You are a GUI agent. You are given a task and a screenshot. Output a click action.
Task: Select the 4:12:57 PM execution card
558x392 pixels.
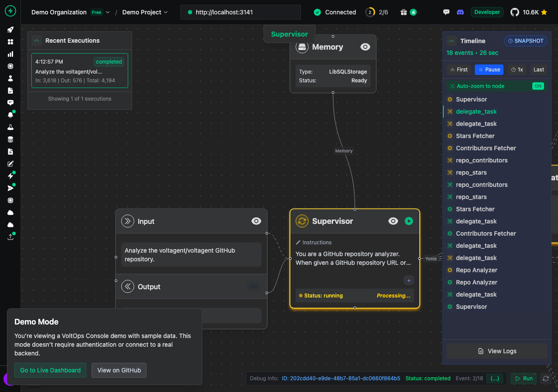(x=80, y=71)
